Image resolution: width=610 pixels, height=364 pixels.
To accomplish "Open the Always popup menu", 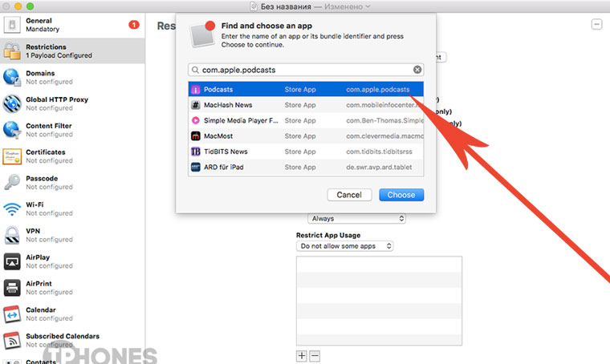I will tap(356, 219).
